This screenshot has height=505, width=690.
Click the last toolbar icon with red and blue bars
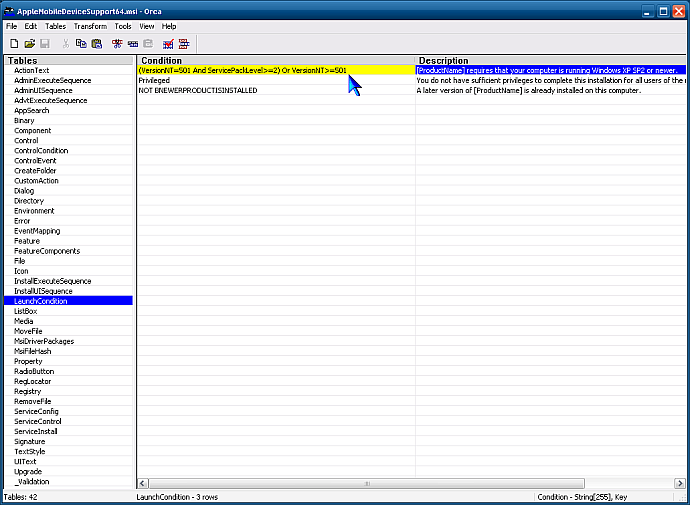pyautogui.click(x=184, y=44)
